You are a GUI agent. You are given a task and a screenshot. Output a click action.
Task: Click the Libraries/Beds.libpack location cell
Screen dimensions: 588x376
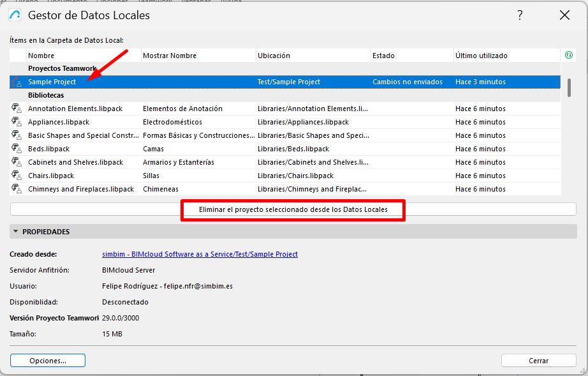tap(293, 149)
